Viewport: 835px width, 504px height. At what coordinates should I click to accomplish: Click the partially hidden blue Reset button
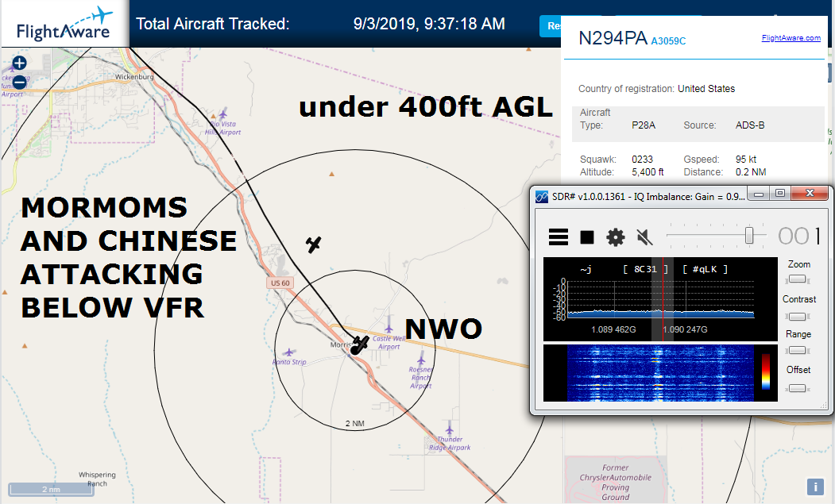[x=551, y=26]
